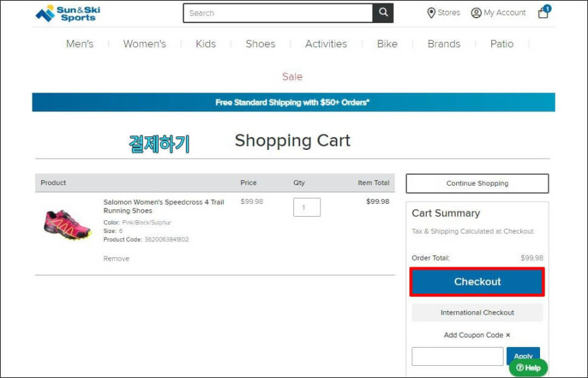The height and width of the screenshot is (378, 588).
Task: Click the blue Checkout button
Action: click(477, 281)
